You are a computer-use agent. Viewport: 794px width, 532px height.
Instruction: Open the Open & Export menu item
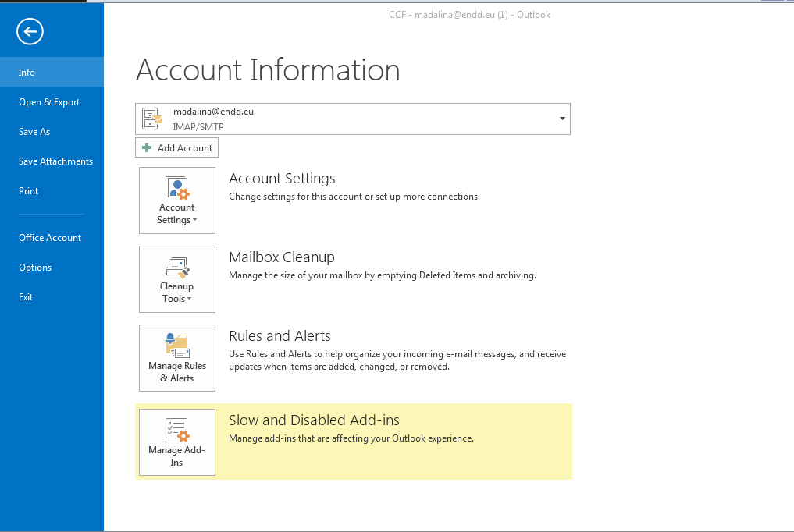[49, 102]
